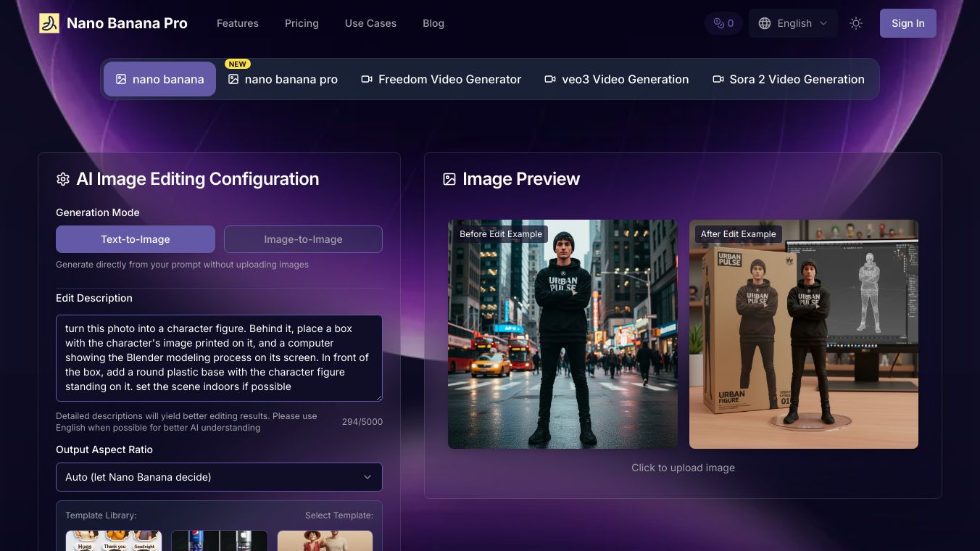Open the credits counter showing 0

click(723, 23)
